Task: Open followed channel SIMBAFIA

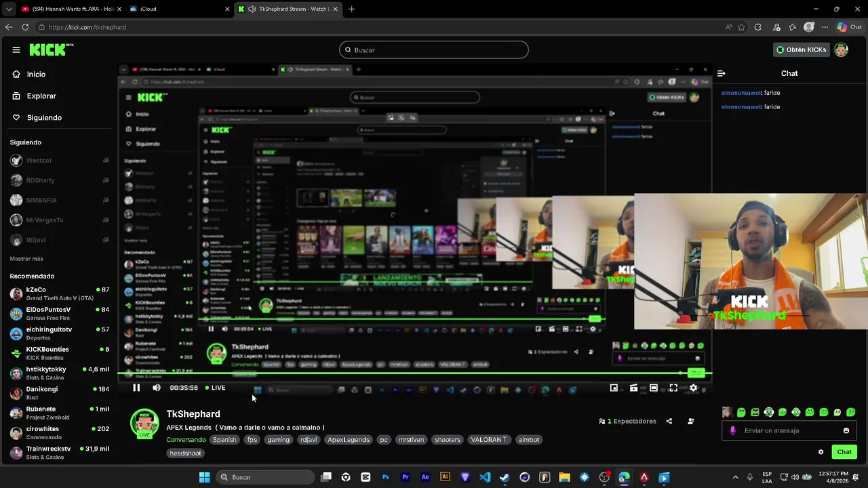Action: [59, 200]
